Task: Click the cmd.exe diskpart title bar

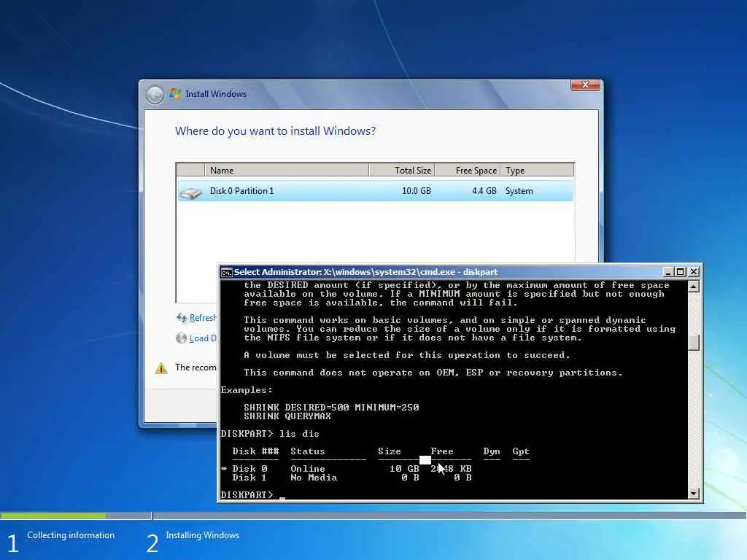Action: tap(441, 272)
